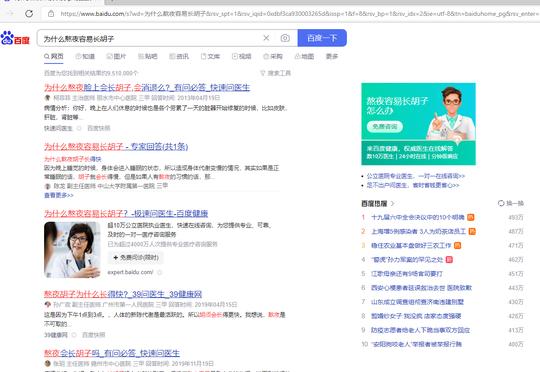Viewport: 540px width, 372px height.
Task: Expand 百度热搜 arrow chevron
Action: click(x=392, y=203)
